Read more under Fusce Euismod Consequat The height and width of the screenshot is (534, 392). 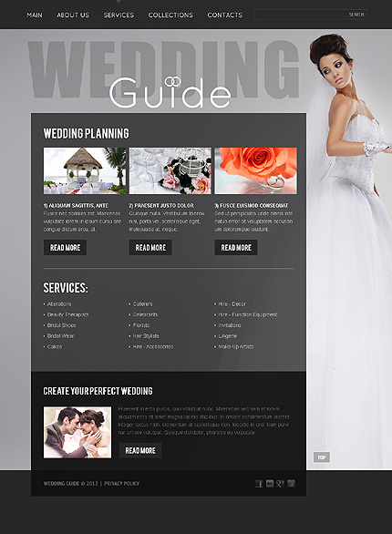[x=236, y=247]
